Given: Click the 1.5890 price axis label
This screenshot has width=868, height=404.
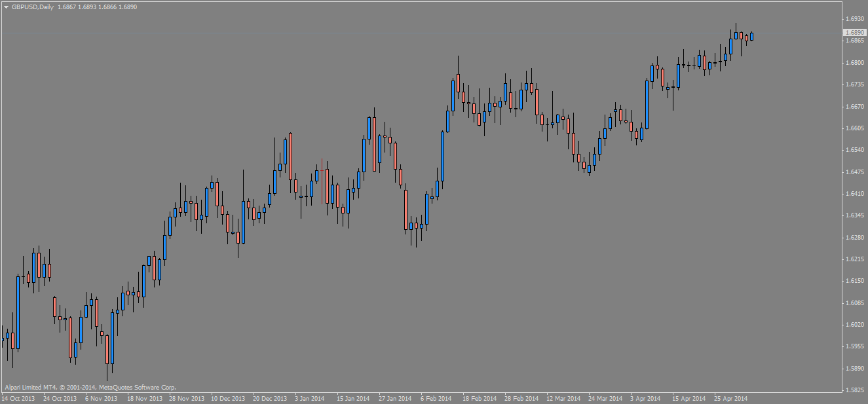Looking at the screenshot, I should coord(854,368).
